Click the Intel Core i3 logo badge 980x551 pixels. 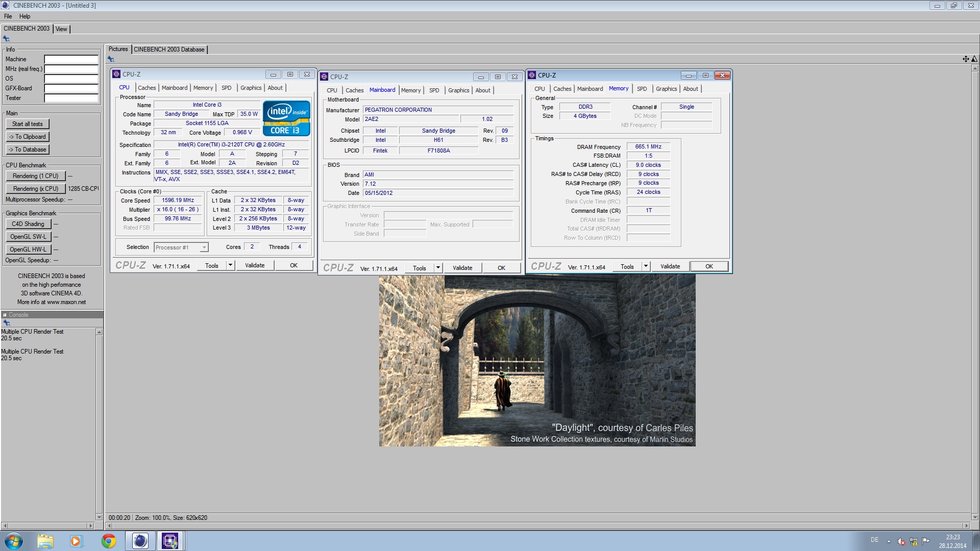coord(286,118)
